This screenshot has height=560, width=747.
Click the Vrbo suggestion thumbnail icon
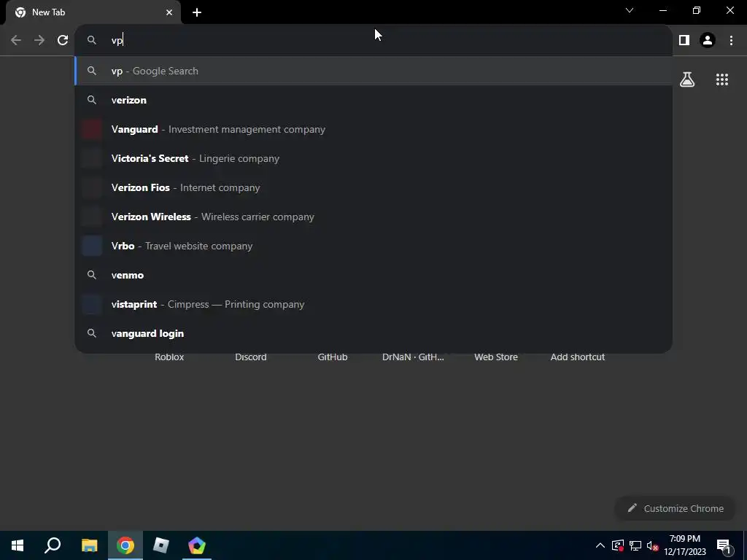tap(91, 246)
